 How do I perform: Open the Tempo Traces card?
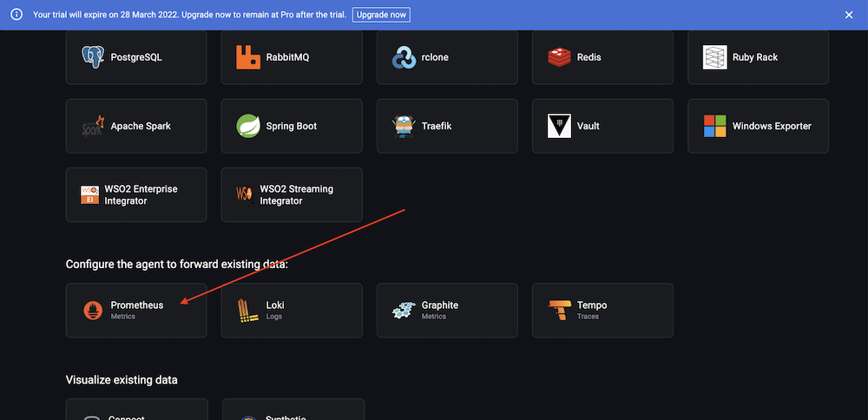[x=603, y=311]
